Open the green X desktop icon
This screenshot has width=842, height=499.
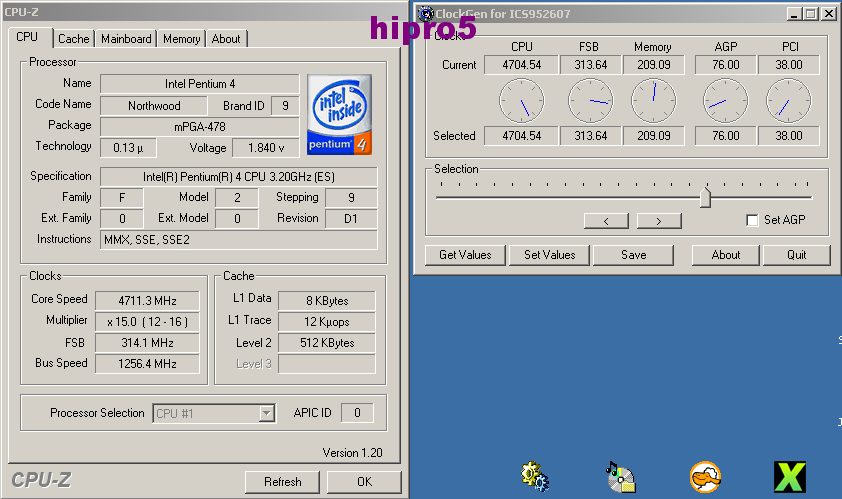790,477
